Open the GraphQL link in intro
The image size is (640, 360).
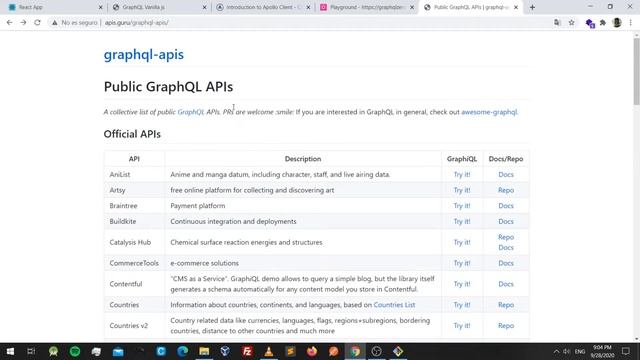coord(191,112)
